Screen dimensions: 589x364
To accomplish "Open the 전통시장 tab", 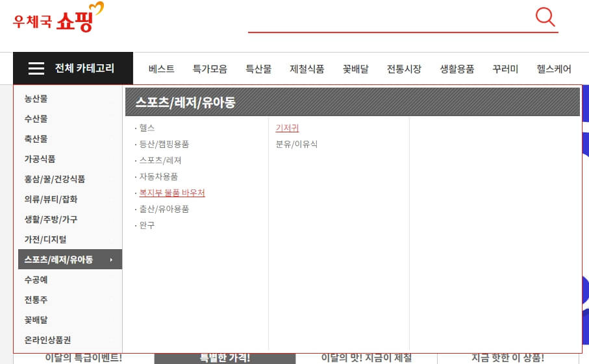I will pos(404,69).
